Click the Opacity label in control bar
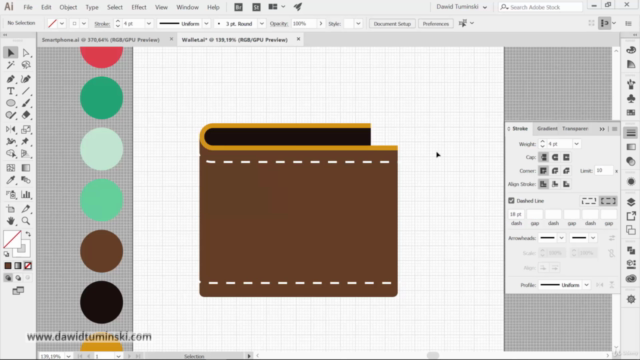The width and height of the screenshot is (640, 360). [279, 24]
